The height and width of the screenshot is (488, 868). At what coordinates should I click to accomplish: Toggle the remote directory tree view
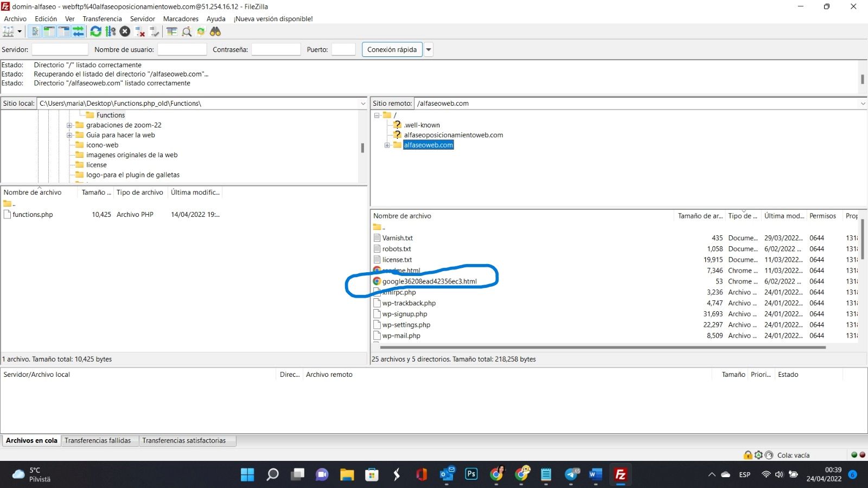coord(64,31)
